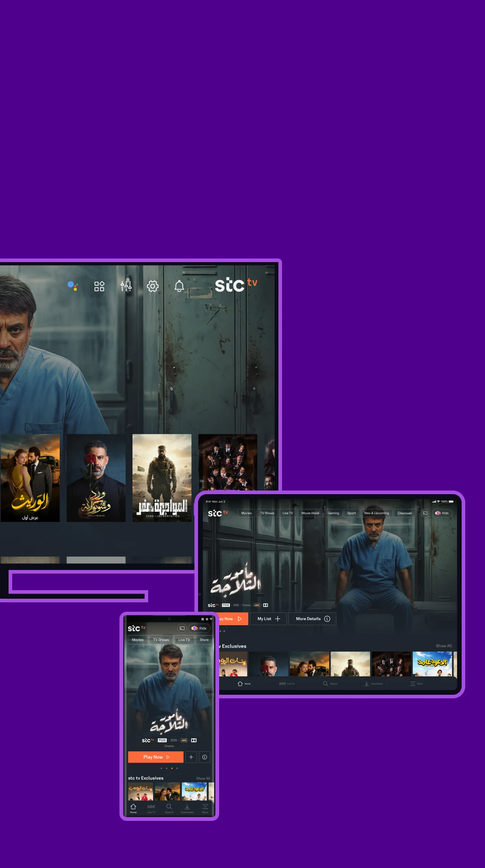Screen dimensions: 485x868
Task: Open Movies tab on the tablet
Action: click(247, 513)
